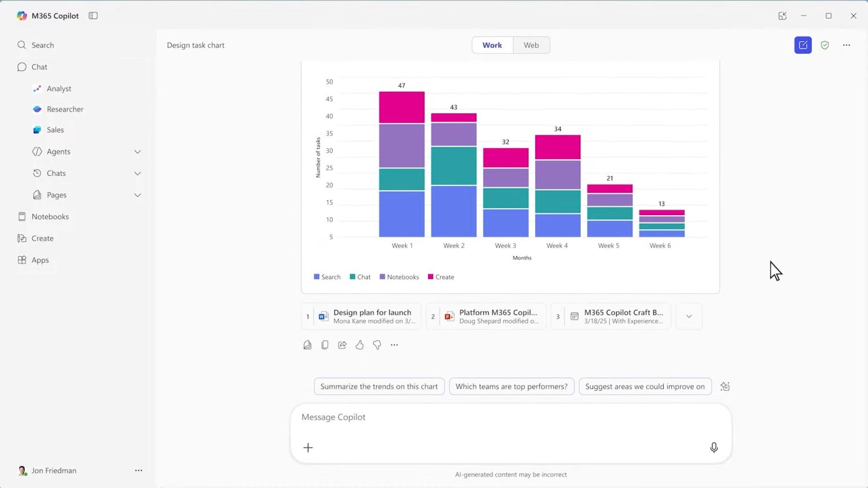868x488 pixels.
Task: Click the Notebooks legend color swatch
Action: click(x=382, y=277)
